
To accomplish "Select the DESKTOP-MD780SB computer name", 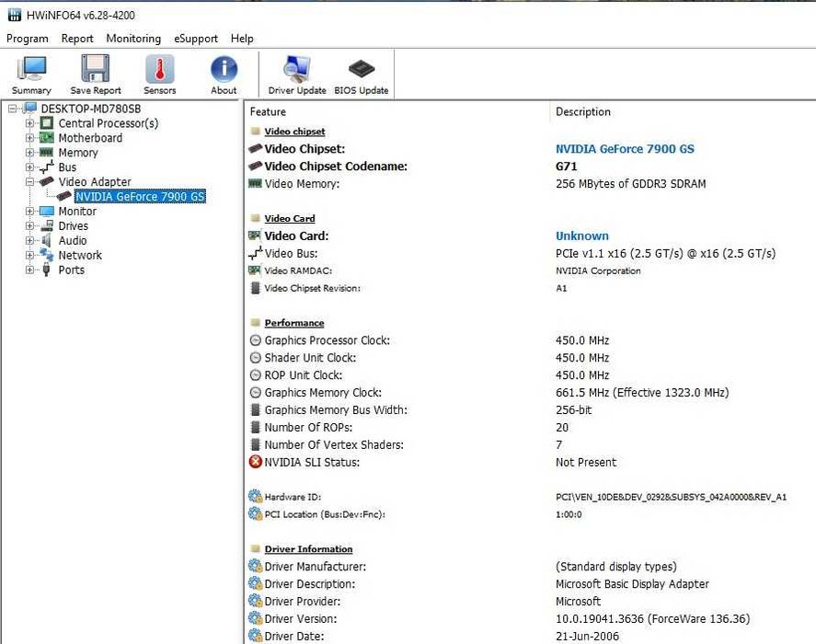I will (x=90, y=109).
